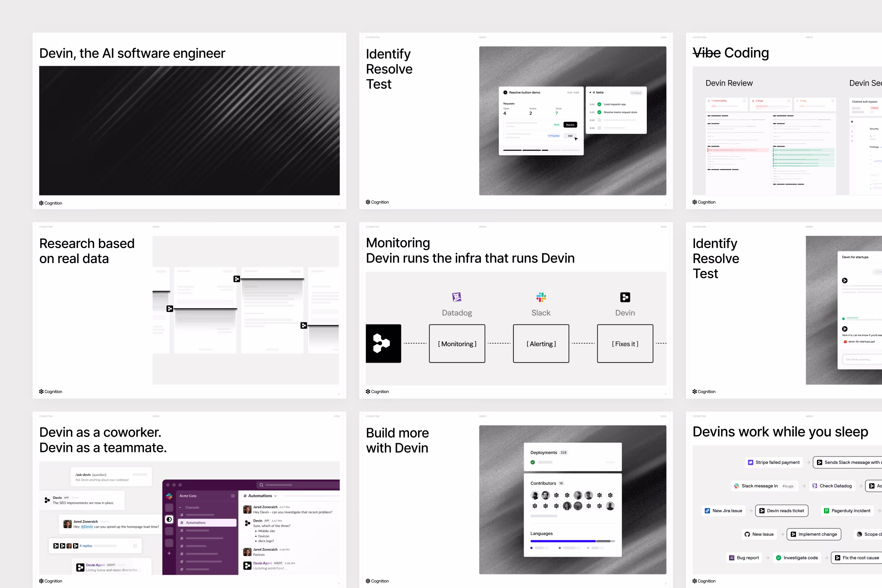Click Jared's avatar on the homepage load message

pyautogui.click(x=68, y=524)
